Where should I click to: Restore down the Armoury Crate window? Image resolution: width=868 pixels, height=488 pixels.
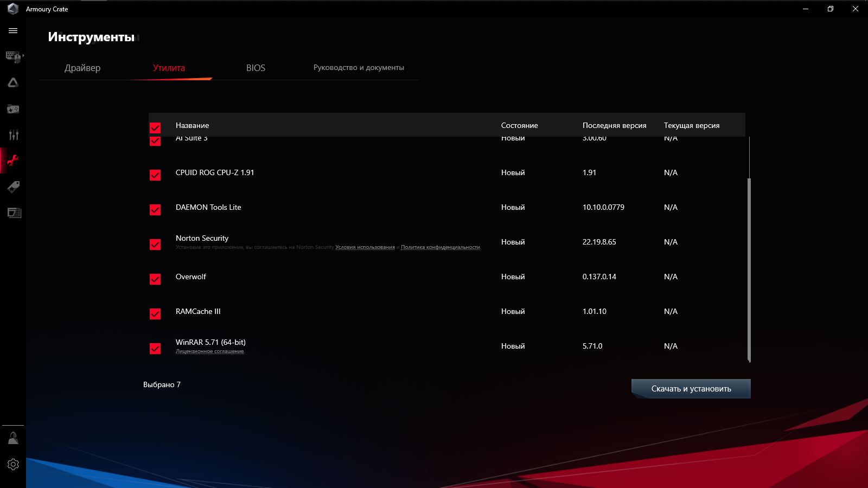(x=831, y=9)
